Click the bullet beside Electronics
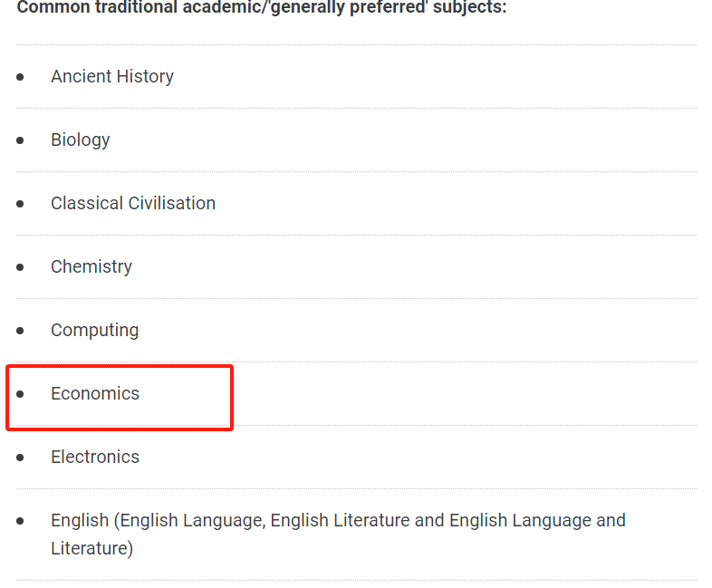Screen dimensions: 712x588 [20, 458]
